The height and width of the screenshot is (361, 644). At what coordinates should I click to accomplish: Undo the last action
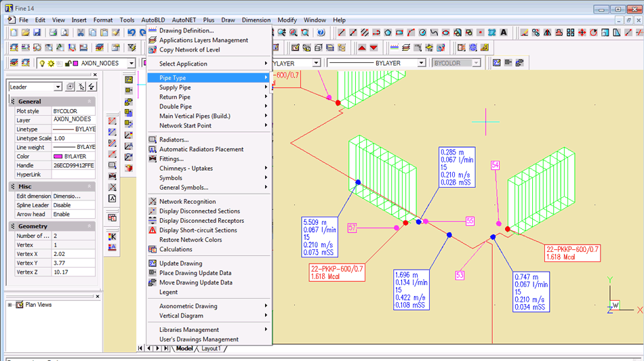(x=132, y=33)
